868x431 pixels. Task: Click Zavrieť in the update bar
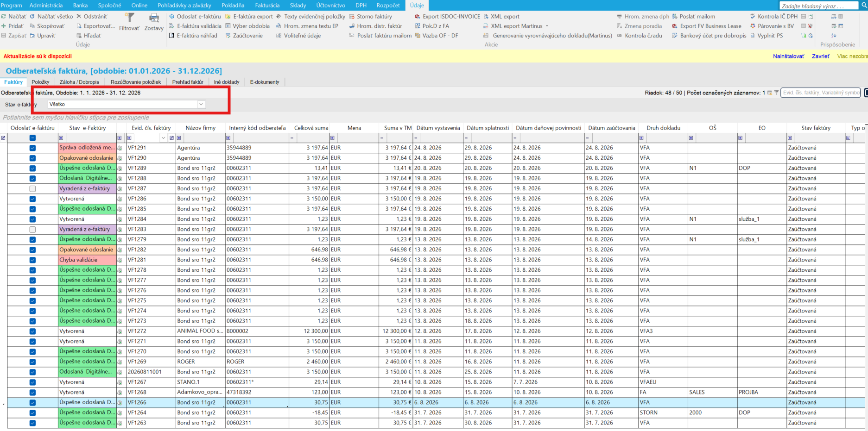click(x=820, y=56)
